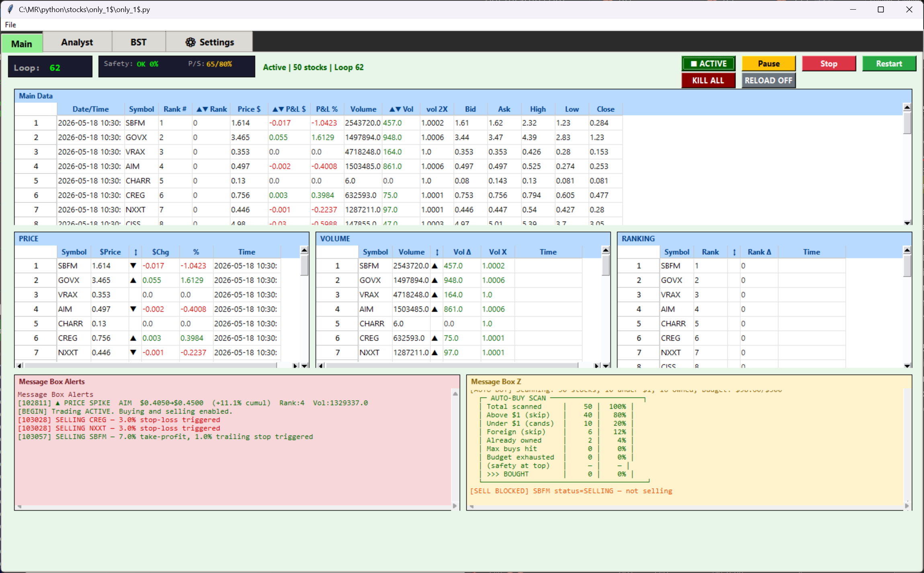Click the down arrow for SBFM in PRICE
The image size is (924, 573).
pyautogui.click(x=133, y=266)
